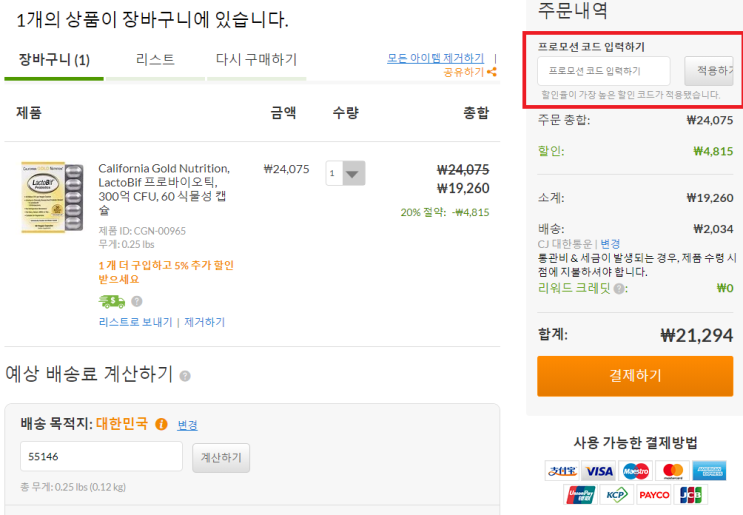Click the 리스트로 보내기 link

(x=136, y=322)
